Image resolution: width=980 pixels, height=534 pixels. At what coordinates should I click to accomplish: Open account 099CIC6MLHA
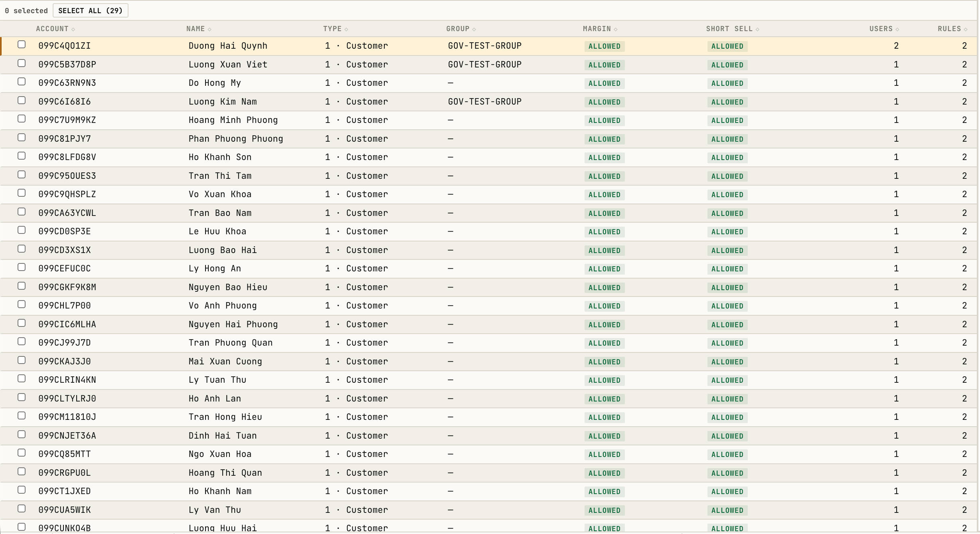[67, 324]
